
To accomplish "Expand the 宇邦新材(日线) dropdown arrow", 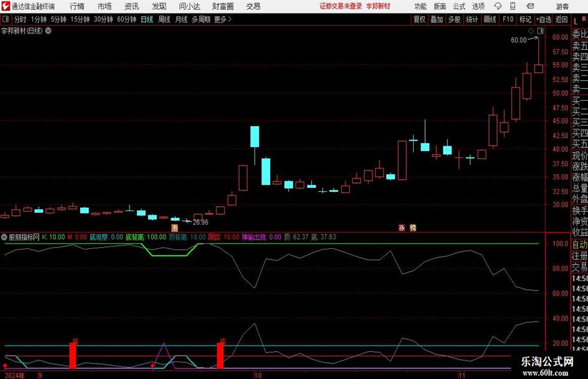I will (x=49, y=30).
